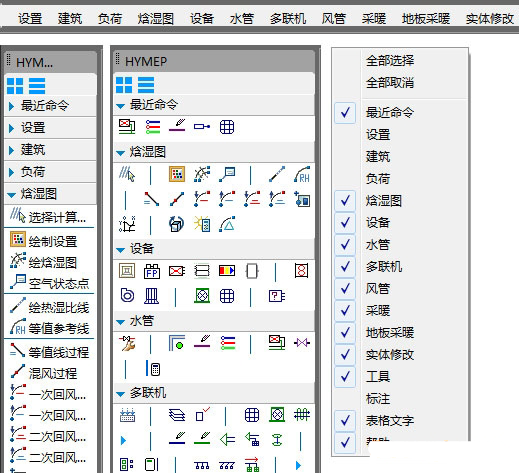Collapse the 多联机 section in HYMEP panel

(x=120, y=394)
